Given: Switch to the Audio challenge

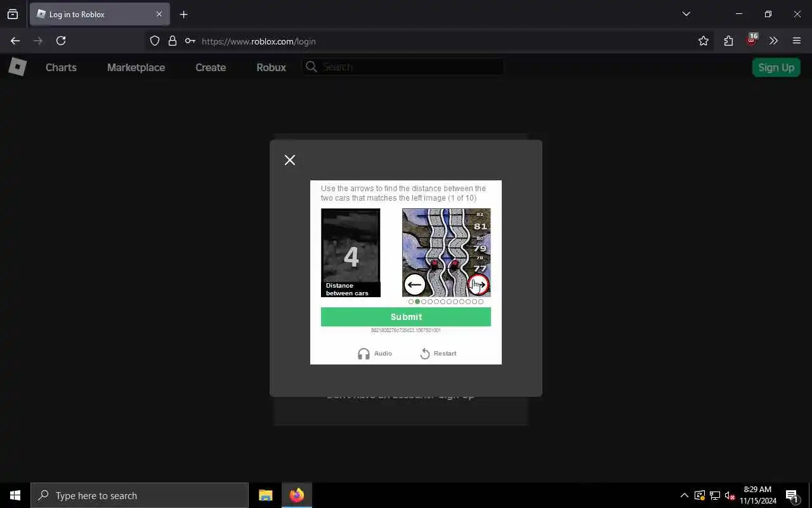Looking at the screenshot, I should pyautogui.click(x=375, y=354).
